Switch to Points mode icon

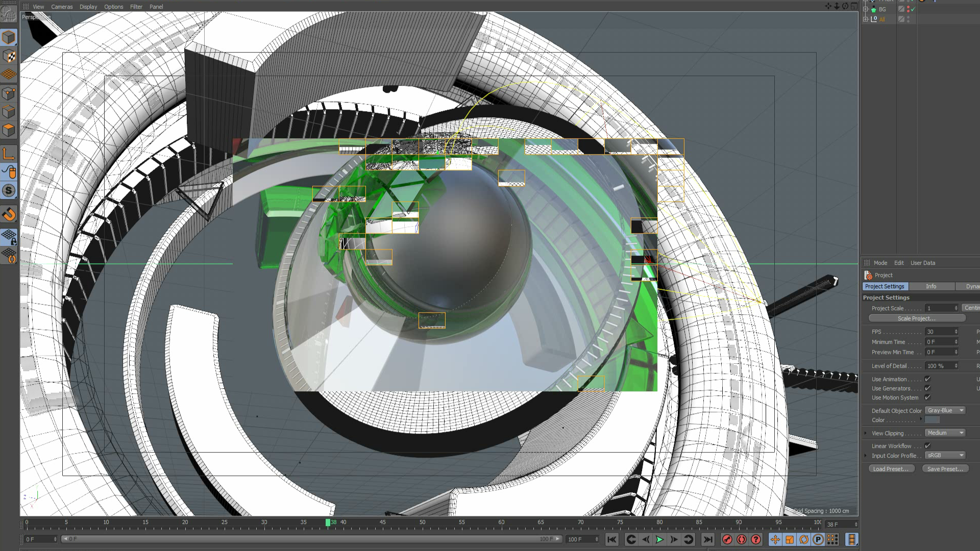[x=9, y=93]
